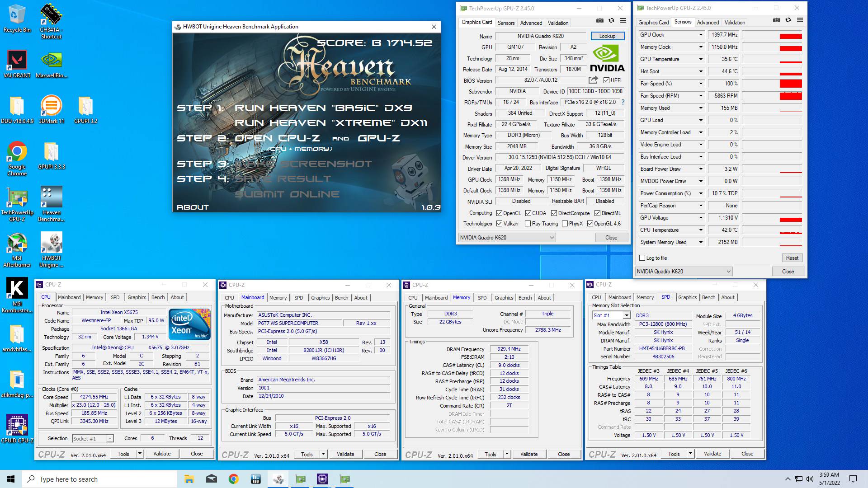Click Reset button in GPU-Z Sensors

792,258
